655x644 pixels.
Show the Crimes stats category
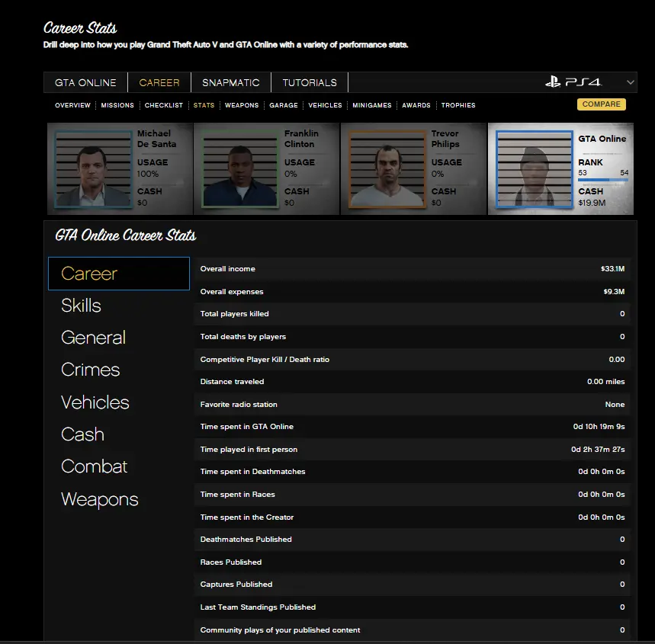click(91, 370)
